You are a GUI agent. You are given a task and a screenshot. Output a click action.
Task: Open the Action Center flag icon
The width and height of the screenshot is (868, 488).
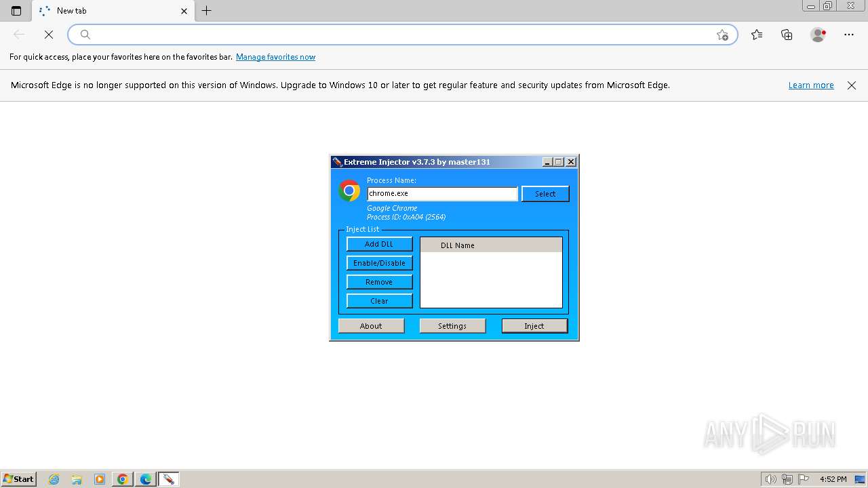[x=804, y=479]
